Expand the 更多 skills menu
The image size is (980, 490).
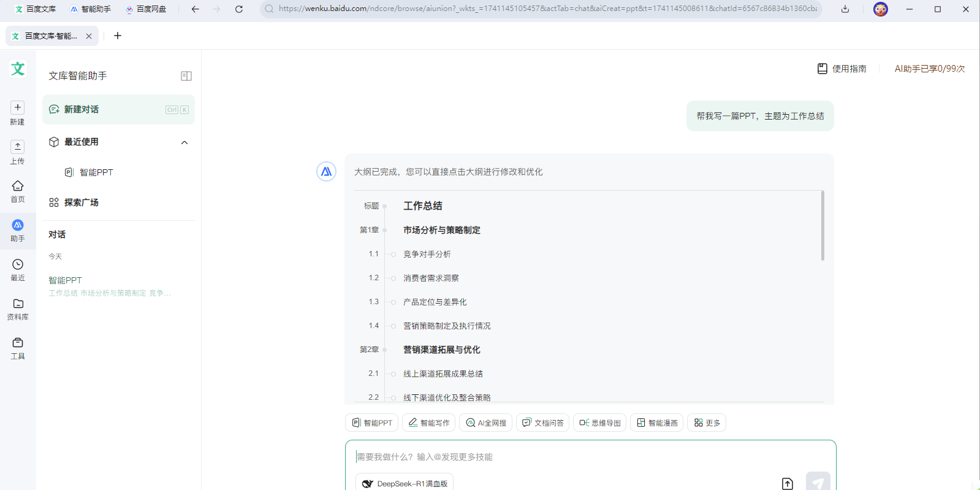(x=706, y=423)
